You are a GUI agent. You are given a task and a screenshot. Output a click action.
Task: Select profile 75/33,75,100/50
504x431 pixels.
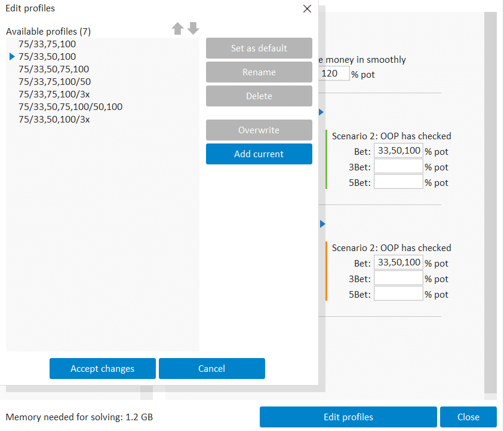(55, 82)
